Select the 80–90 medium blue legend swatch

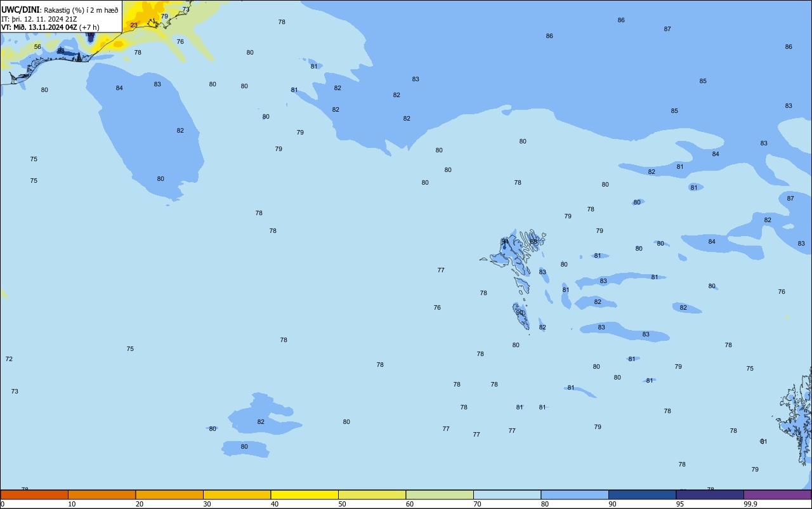(x=575, y=494)
